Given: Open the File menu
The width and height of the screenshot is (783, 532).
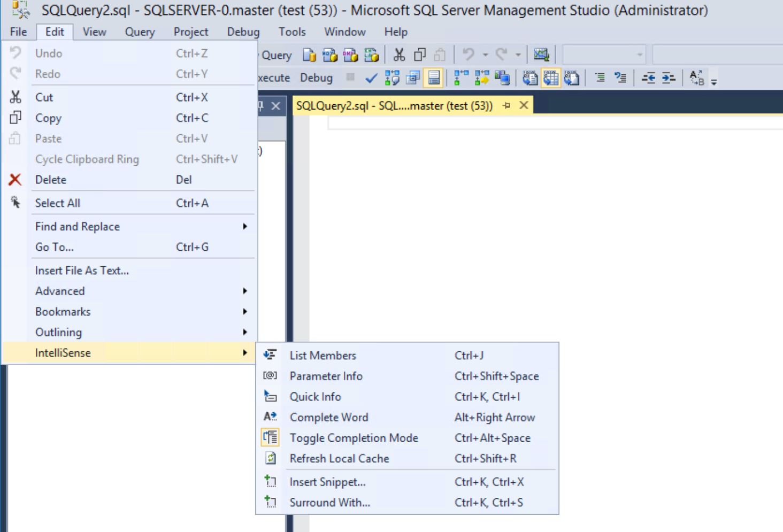Looking at the screenshot, I should (x=18, y=32).
